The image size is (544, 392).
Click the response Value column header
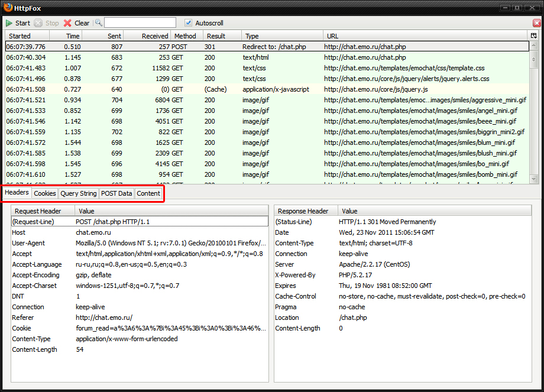click(435, 210)
